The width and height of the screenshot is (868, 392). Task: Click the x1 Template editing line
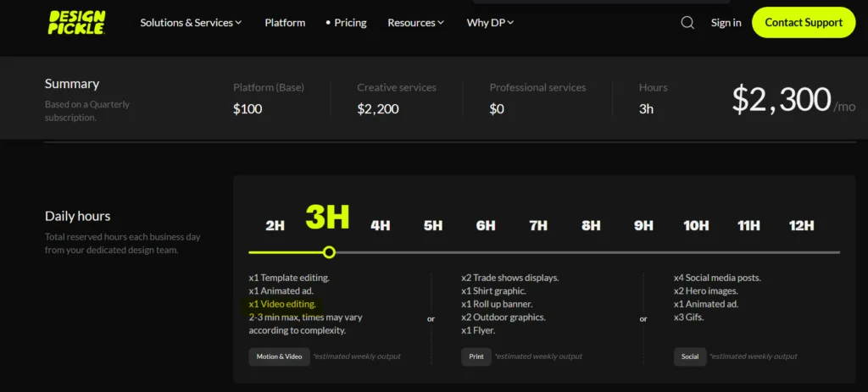[289, 278]
